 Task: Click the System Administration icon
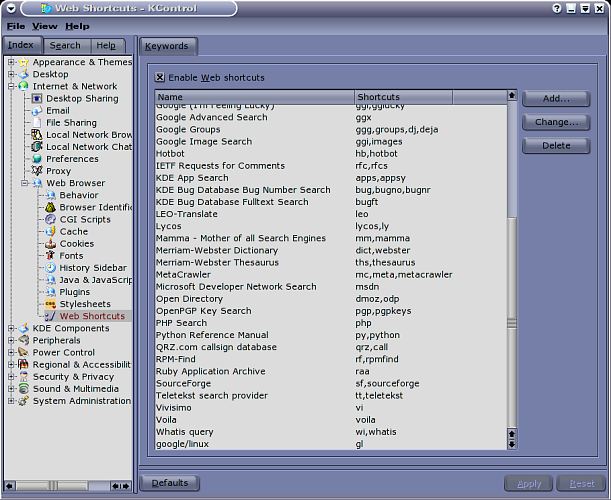coord(24,401)
